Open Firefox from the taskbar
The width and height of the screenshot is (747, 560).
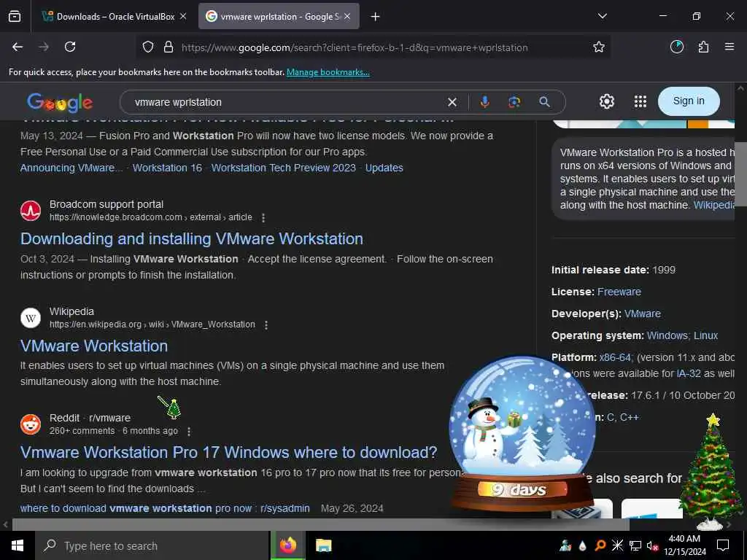287,545
